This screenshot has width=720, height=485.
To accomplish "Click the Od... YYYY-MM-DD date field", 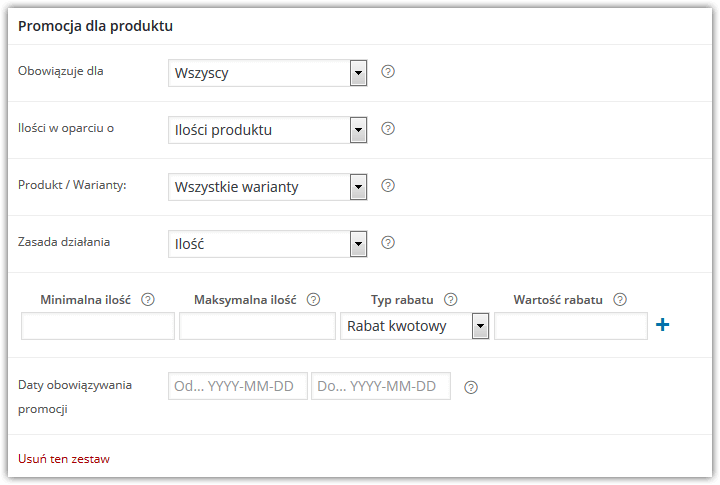I will click(x=238, y=386).
